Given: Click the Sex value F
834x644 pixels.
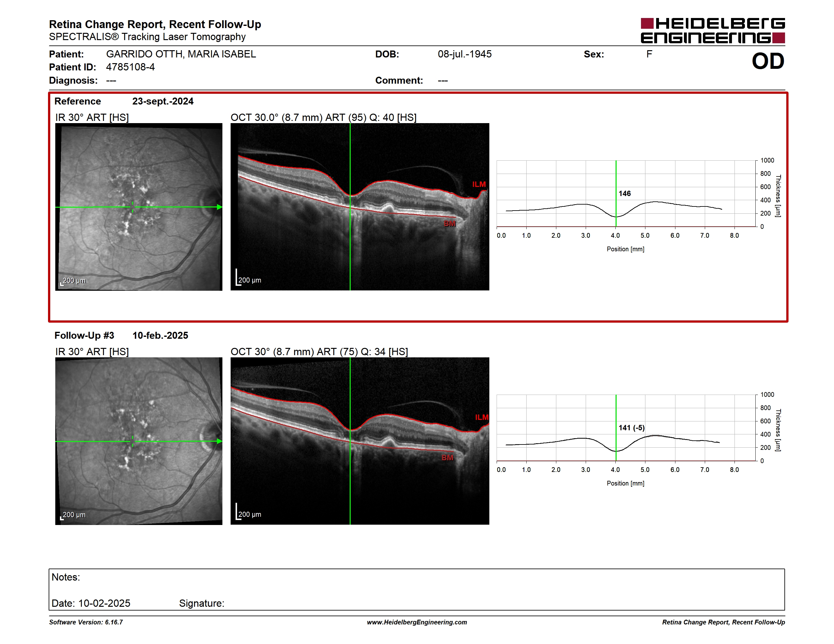Looking at the screenshot, I should coord(649,54).
